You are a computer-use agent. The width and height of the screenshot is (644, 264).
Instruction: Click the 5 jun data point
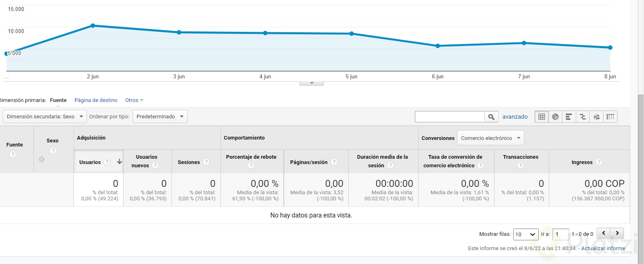[352, 34]
